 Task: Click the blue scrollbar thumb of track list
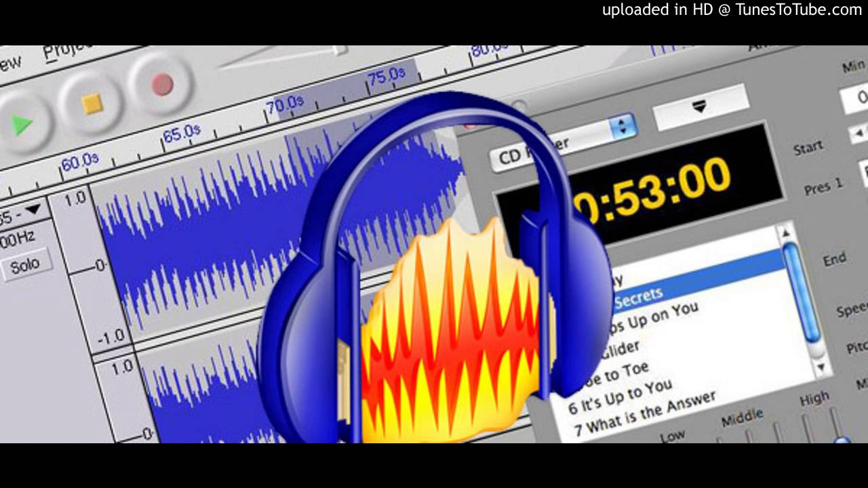(802, 293)
